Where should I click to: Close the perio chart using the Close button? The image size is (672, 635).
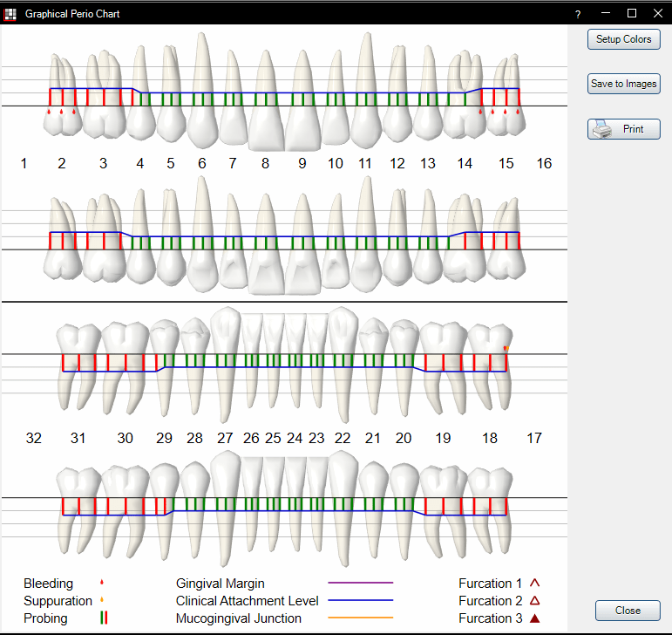[628, 610]
